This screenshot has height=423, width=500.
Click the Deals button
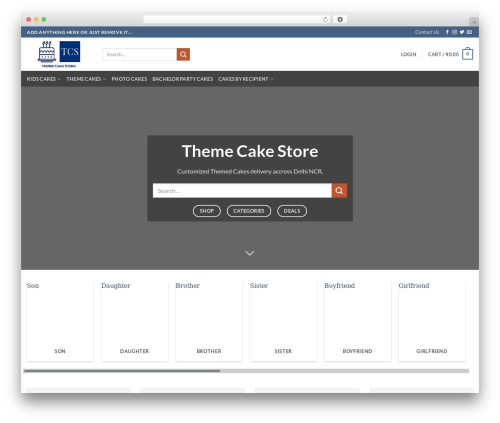click(x=292, y=211)
